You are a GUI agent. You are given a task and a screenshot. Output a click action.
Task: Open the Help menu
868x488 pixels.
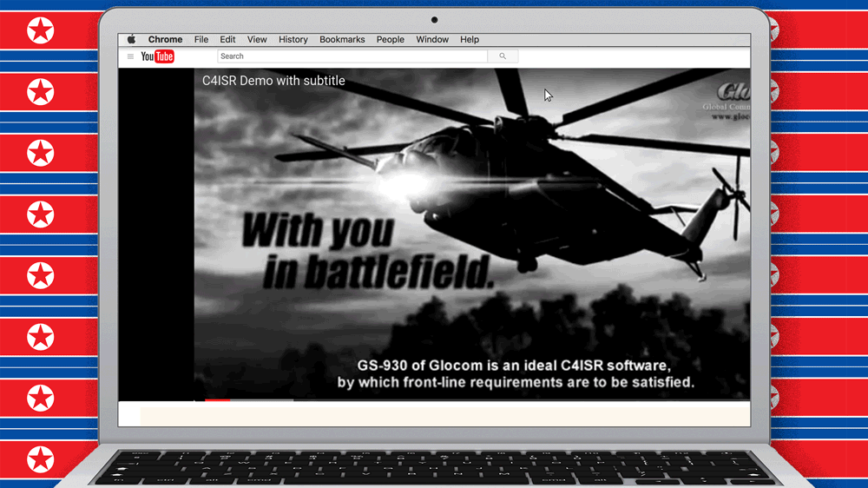click(x=470, y=39)
